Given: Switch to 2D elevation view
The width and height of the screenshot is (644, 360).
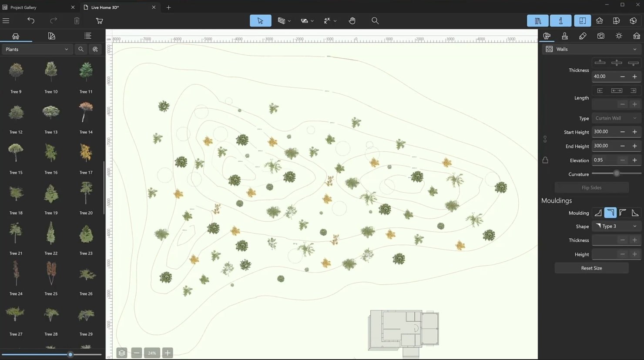Looking at the screenshot, I should coord(599,20).
